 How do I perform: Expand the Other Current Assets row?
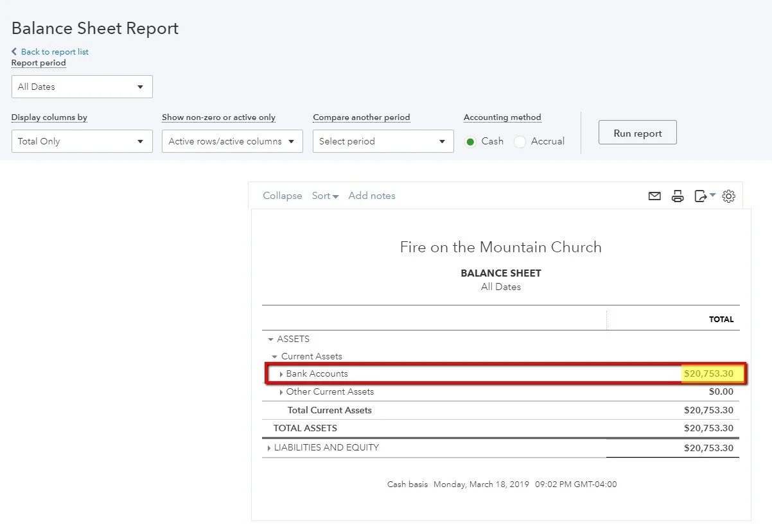pos(281,392)
